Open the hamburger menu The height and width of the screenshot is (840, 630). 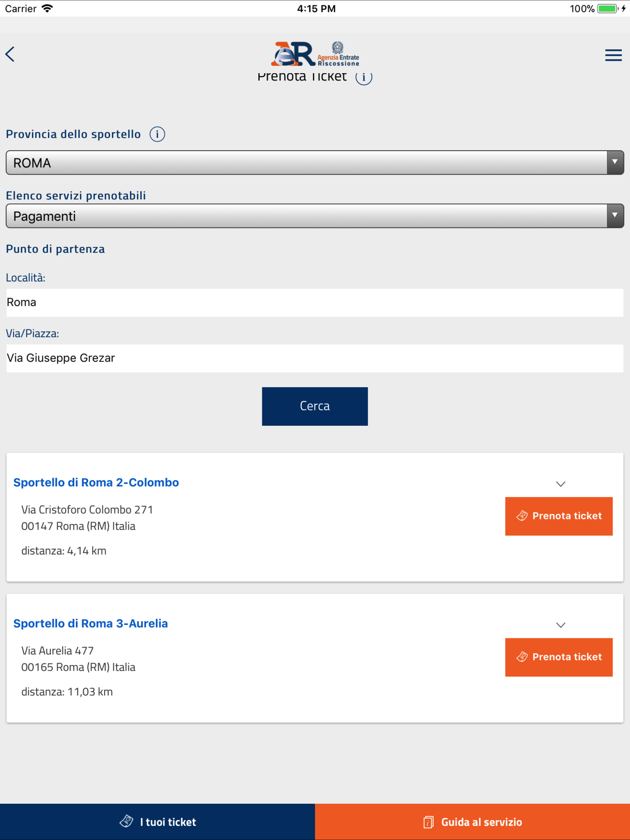pos(613,55)
